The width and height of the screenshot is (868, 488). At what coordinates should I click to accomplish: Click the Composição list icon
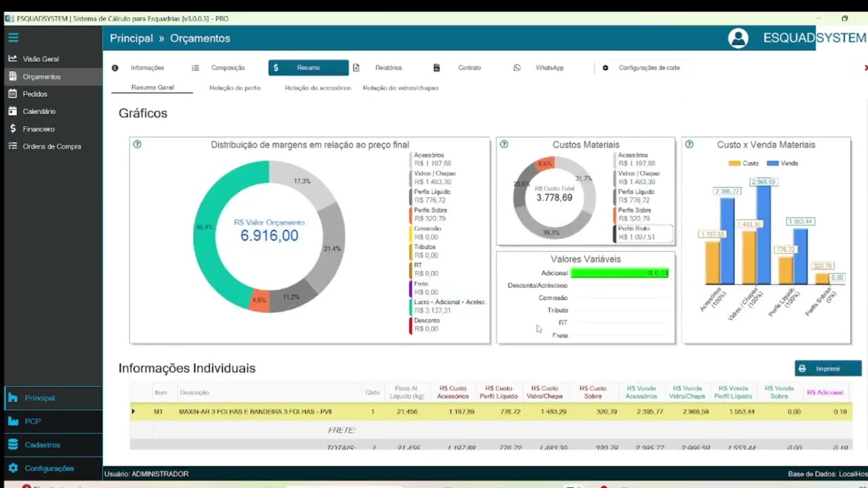pos(195,68)
